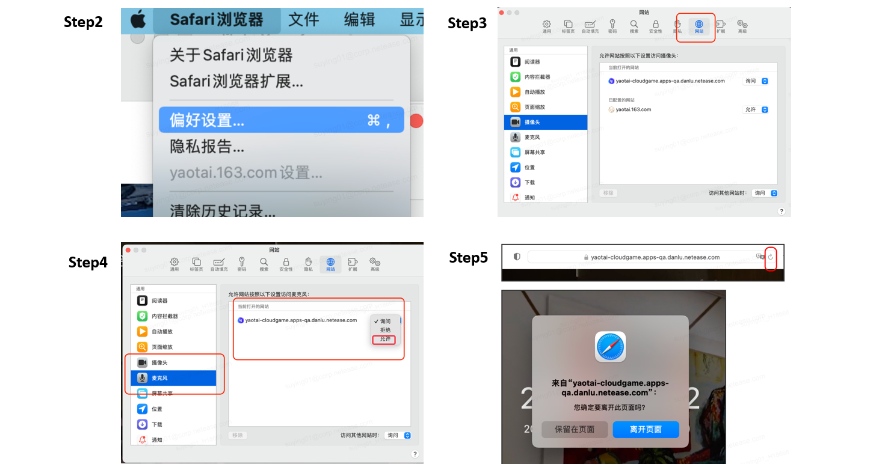
Task: Choose 允许 in the Step4 microphone popup
Action: tap(384, 339)
